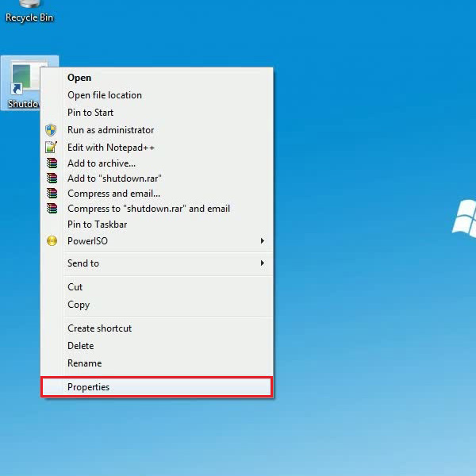Select Open file location
The height and width of the screenshot is (476, 476).
click(157, 95)
